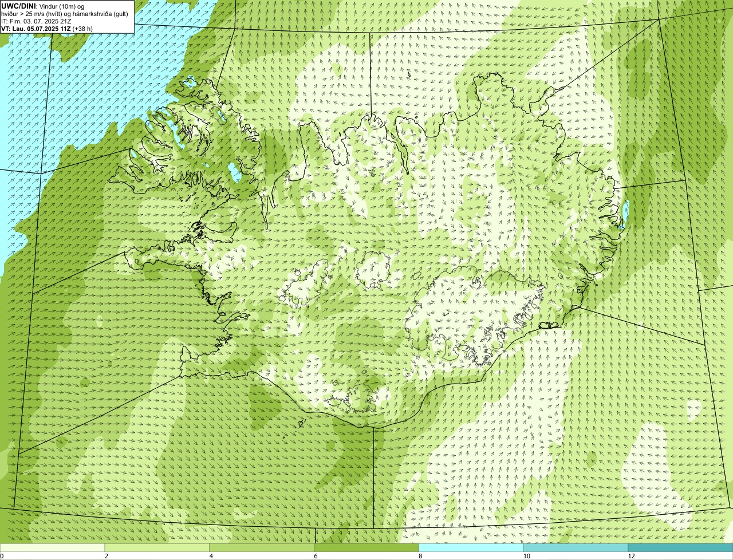Screen dimensions: 733x560
Task: Click the "VT: Lau. 05.07.2025 11Z (+38 h)" line
Action: click(47, 28)
